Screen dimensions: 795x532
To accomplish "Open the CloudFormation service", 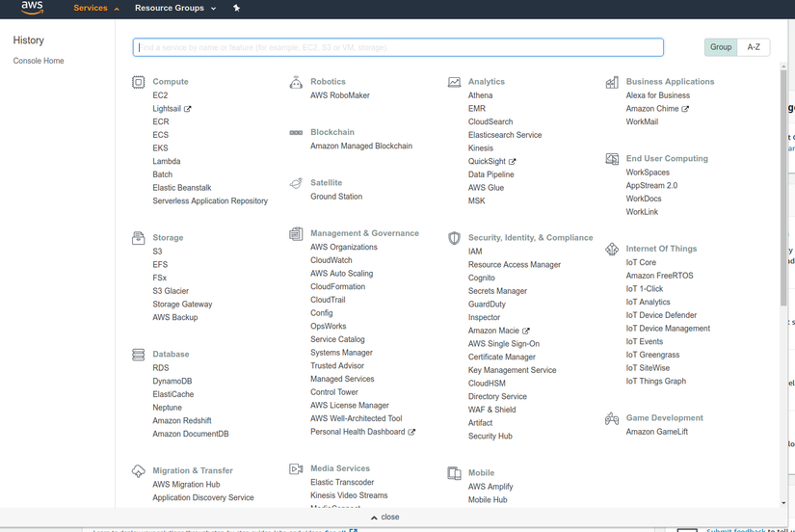I will [x=337, y=286].
